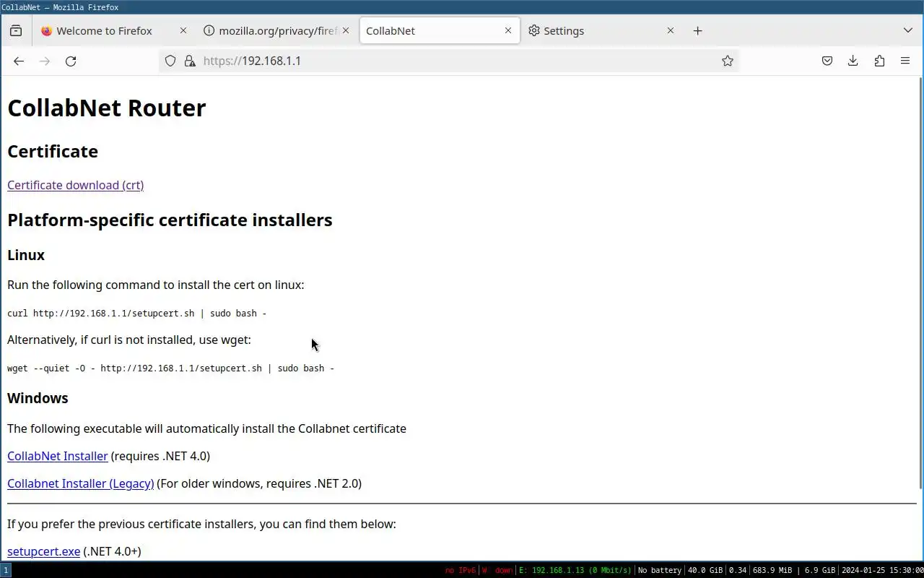Click the wget --quiet command text
Viewport: 924px width, 578px height.
pos(171,368)
